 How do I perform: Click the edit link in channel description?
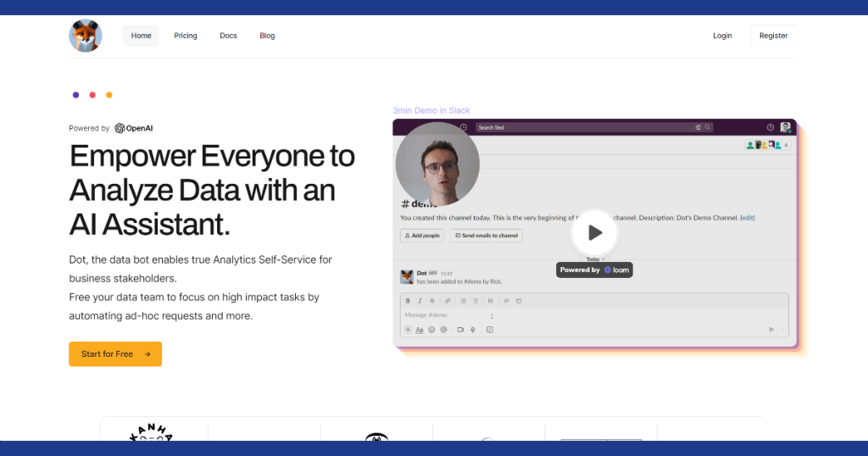click(x=748, y=218)
